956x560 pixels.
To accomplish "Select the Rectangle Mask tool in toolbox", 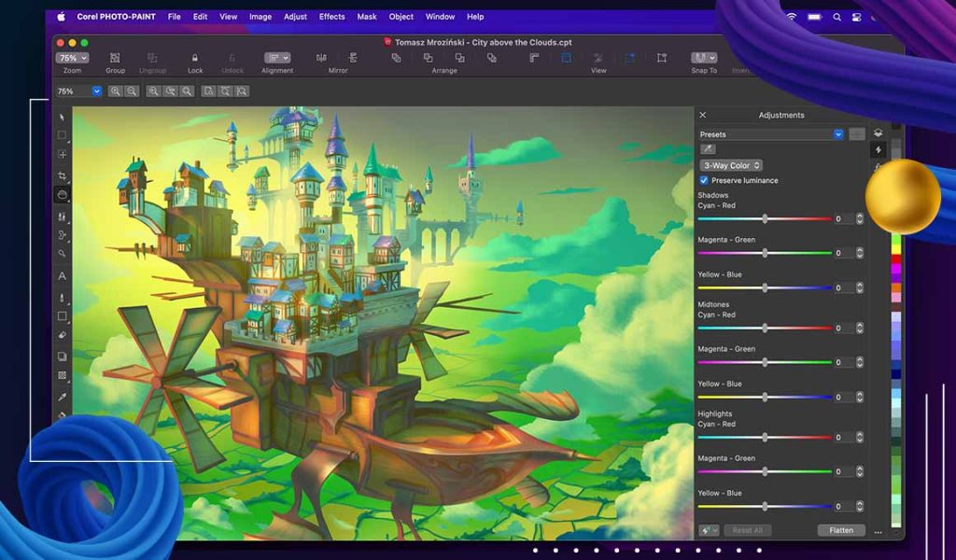I will (x=62, y=135).
